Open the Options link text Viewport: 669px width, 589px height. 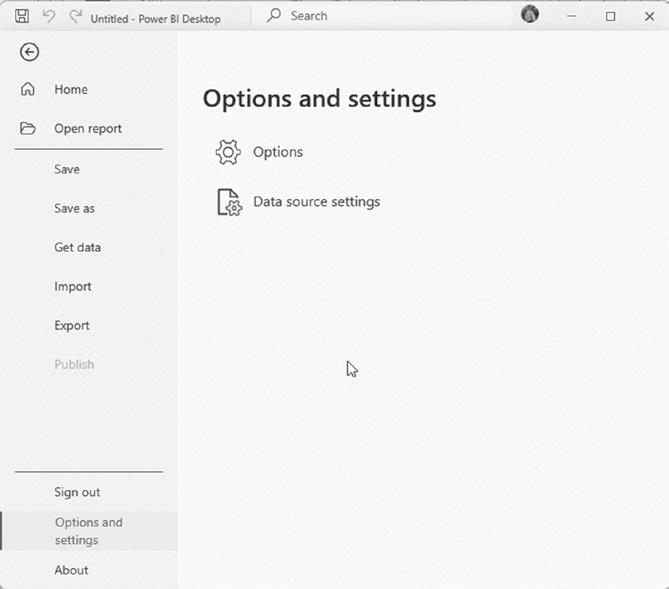coord(278,152)
